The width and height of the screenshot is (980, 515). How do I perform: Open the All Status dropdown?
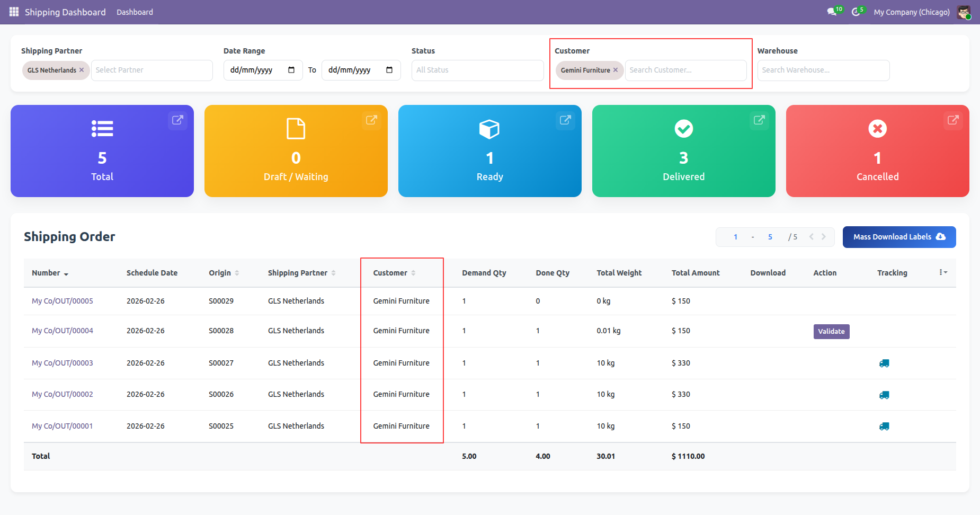tap(477, 70)
